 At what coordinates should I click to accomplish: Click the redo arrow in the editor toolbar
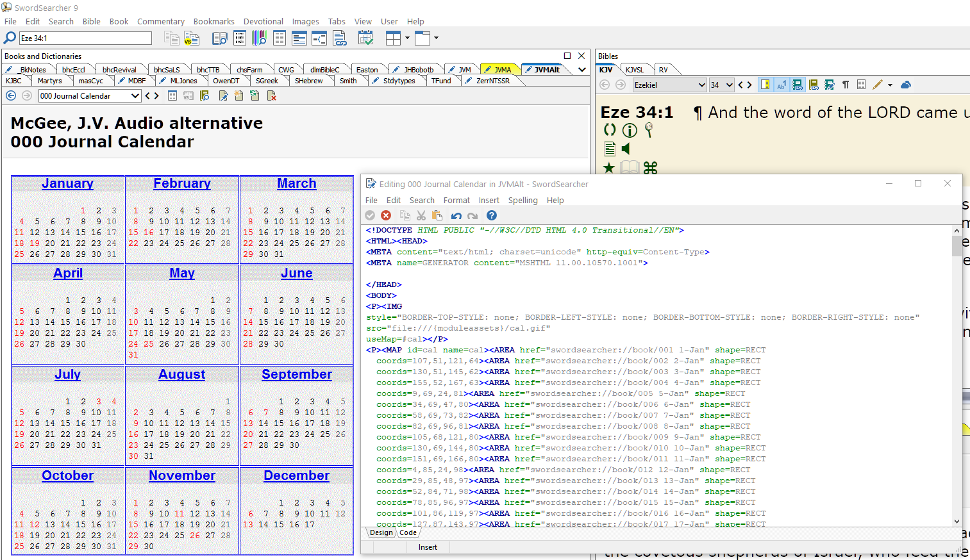[472, 215]
